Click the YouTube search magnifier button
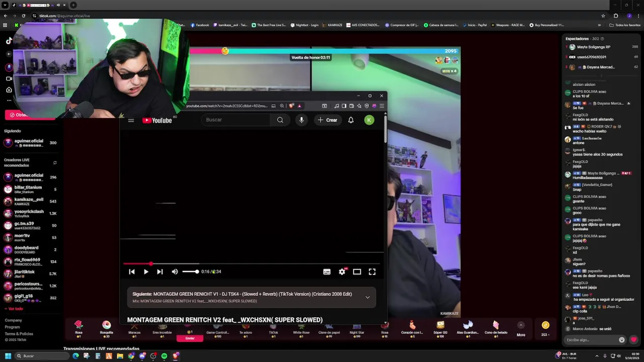Image resolution: width=644 pixels, height=362 pixels. [280, 120]
